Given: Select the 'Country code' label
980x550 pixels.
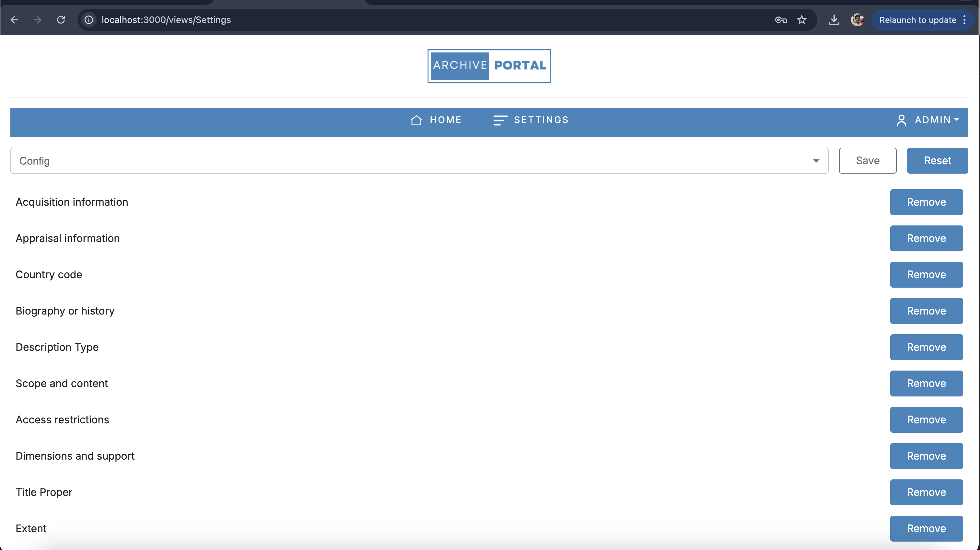Looking at the screenshot, I should click(49, 275).
